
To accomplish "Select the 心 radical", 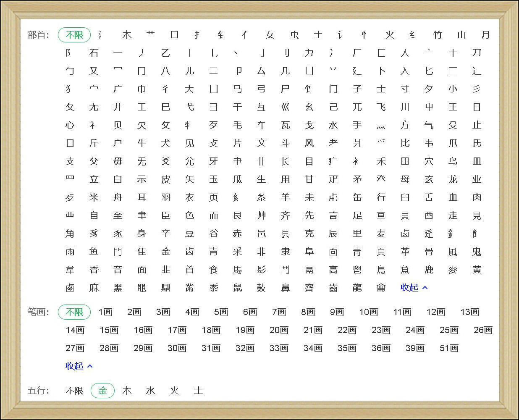I will [x=70, y=125].
